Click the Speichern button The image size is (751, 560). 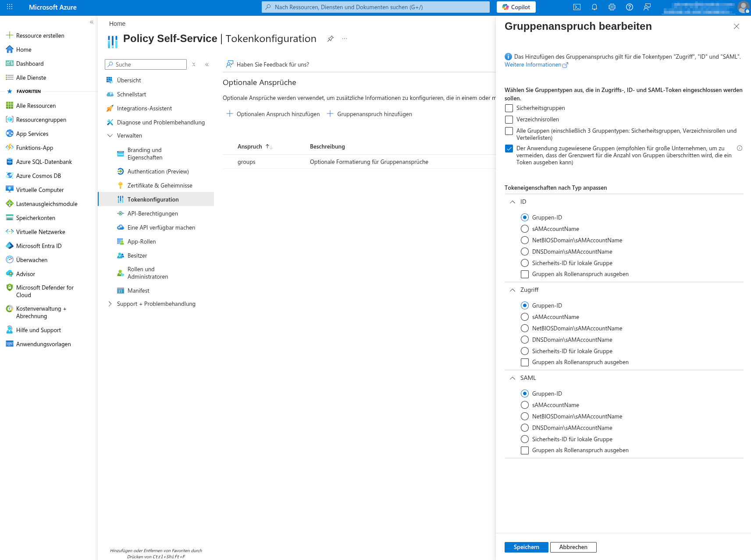click(x=526, y=547)
